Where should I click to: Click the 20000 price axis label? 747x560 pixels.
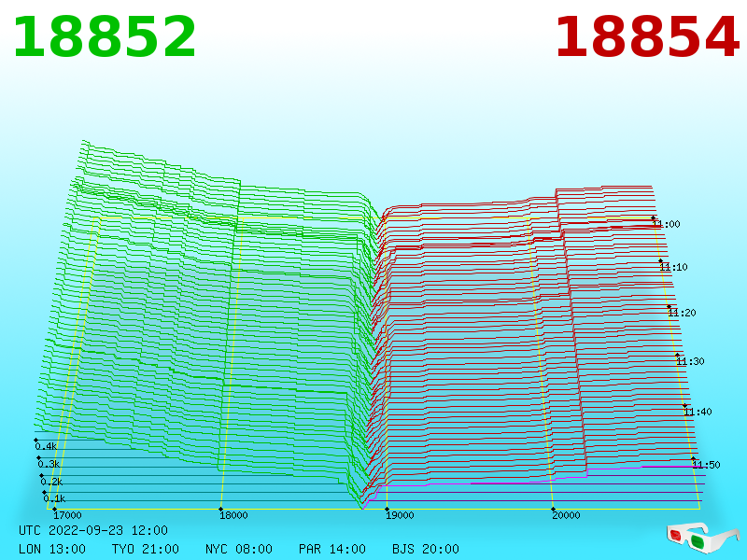[566, 515]
